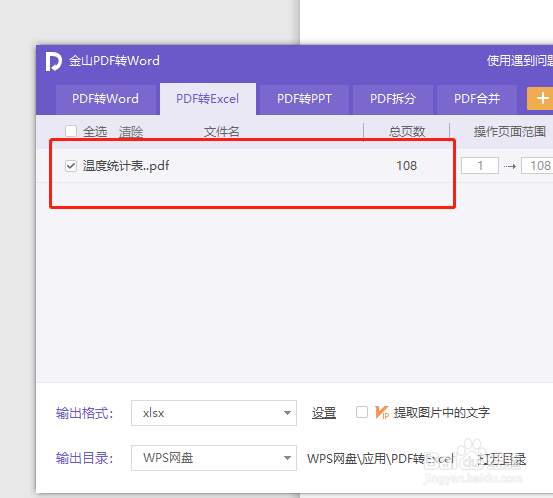Open the 设置 settings link
Image resolution: width=553 pixels, height=498 pixels.
coord(324,413)
